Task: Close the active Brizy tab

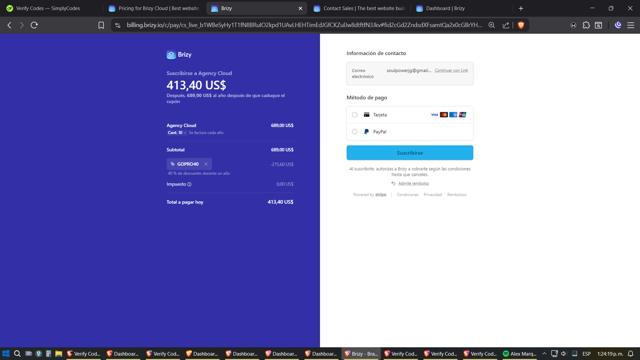Action: point(300,8)
